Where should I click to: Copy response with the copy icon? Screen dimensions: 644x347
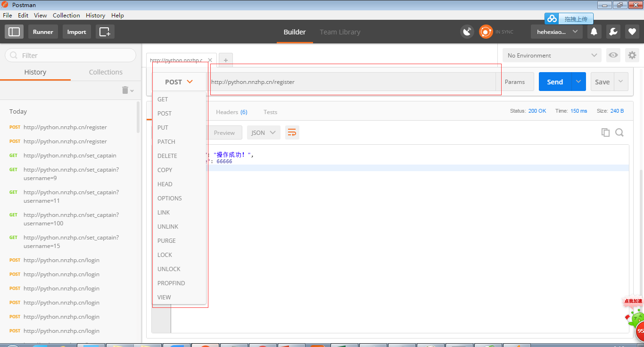coord(605,133)
